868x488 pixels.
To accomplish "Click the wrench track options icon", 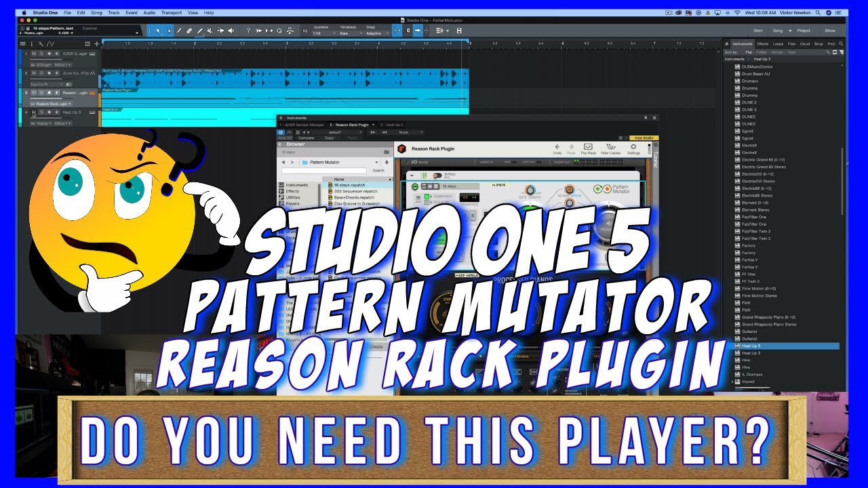I will point(41,44).
